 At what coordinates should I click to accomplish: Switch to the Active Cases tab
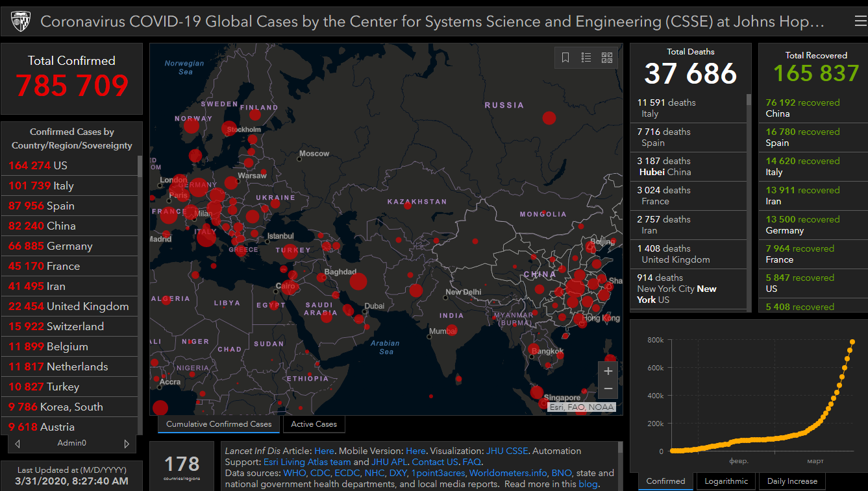tap(314, 424)
